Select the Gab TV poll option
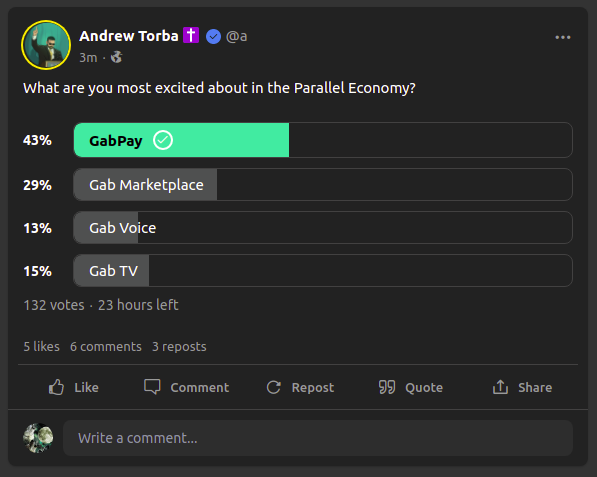The width and height of the screenshot is (597, 477). (x=323, y=271)
